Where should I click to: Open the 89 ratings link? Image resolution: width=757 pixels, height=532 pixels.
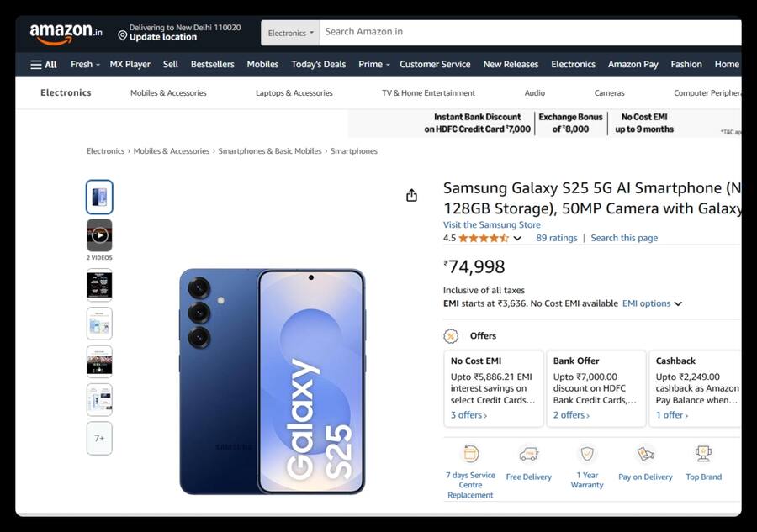556,238
